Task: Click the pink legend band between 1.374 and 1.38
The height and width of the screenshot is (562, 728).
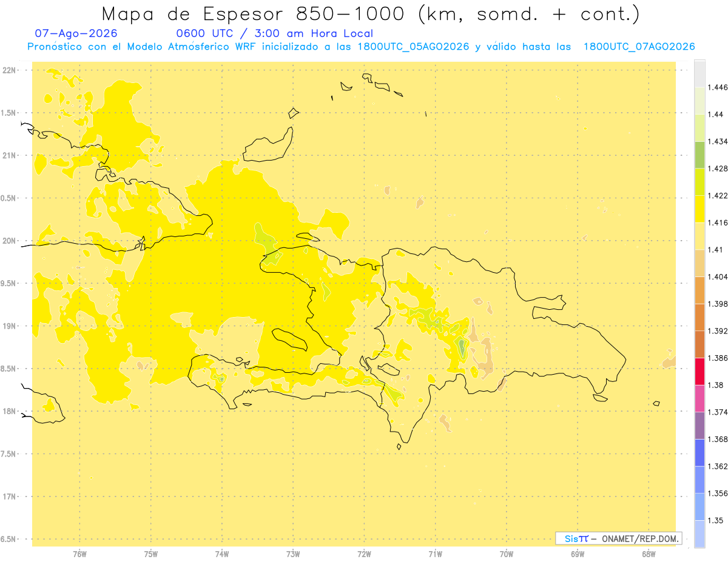Action: point(699,398)
